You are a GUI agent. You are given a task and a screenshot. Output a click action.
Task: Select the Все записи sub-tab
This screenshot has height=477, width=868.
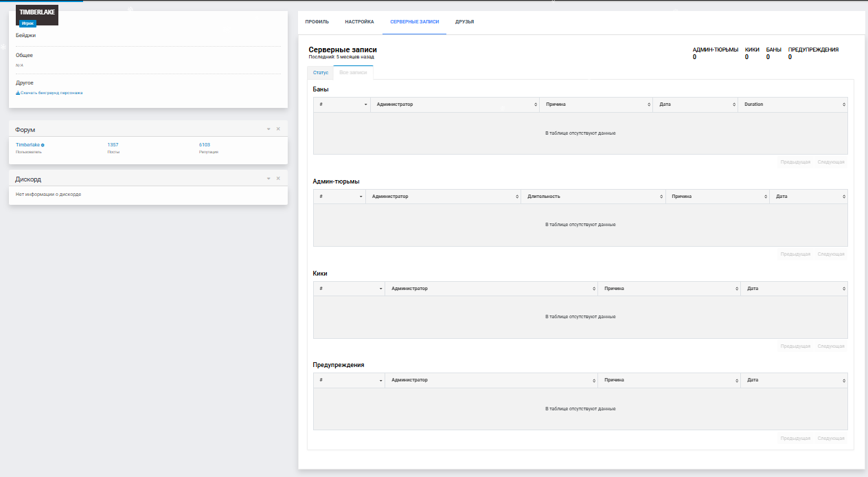(x=353, y=73)
